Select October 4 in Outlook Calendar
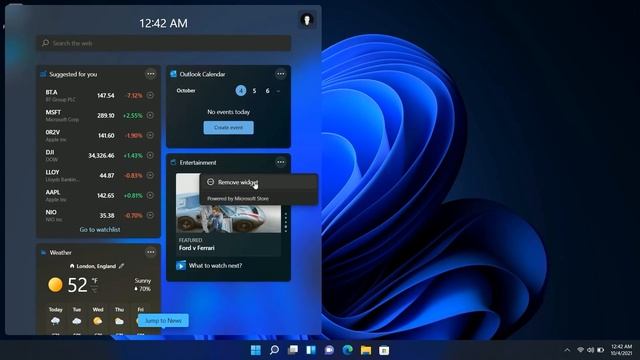640x360 pixels. 241,91
